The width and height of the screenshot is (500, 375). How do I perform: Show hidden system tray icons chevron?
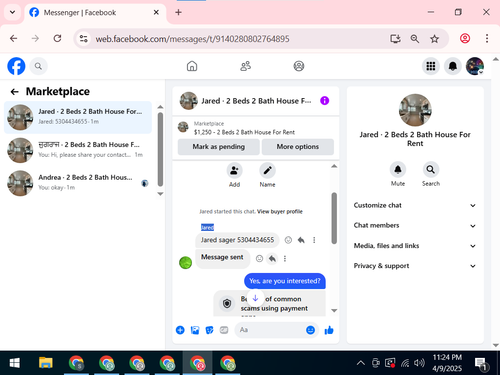click(361, 363)
